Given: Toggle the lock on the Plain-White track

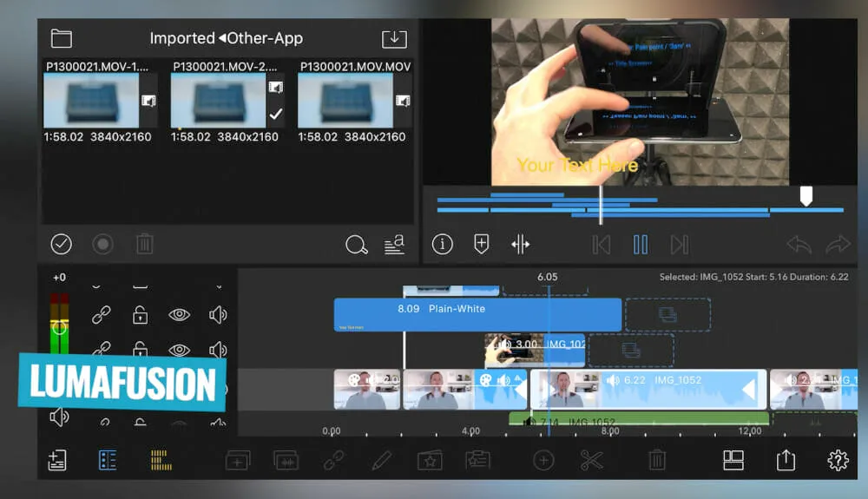Looking at the screenshot, I should point(140,315).
